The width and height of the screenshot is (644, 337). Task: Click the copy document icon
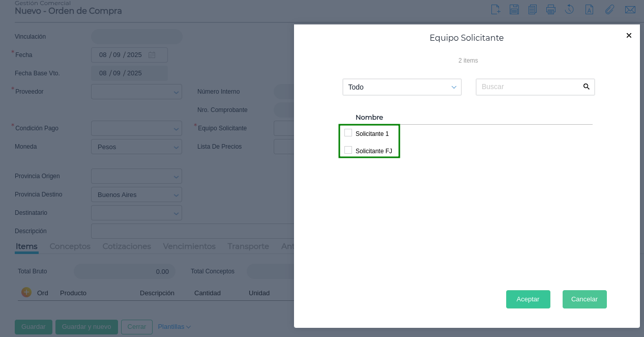pos(532,9)
